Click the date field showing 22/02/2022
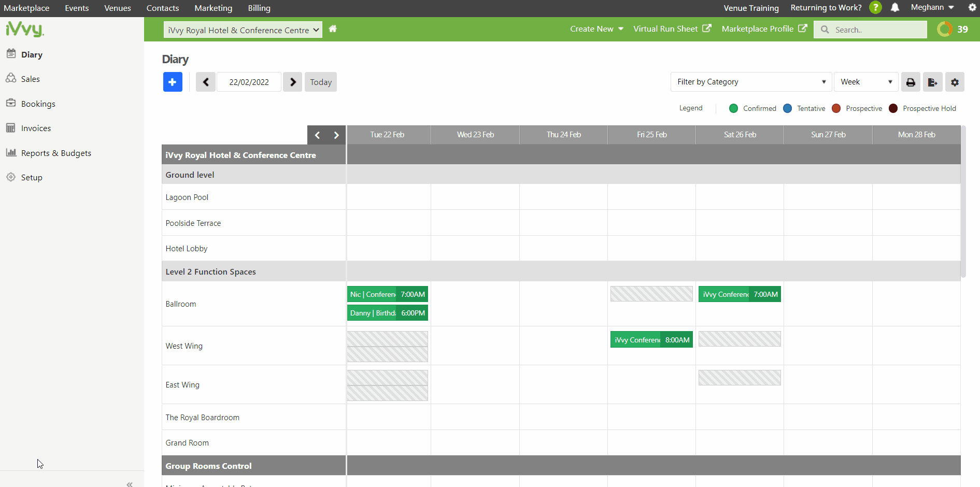This screenshot has height=487, width=980. coord(249,82)
